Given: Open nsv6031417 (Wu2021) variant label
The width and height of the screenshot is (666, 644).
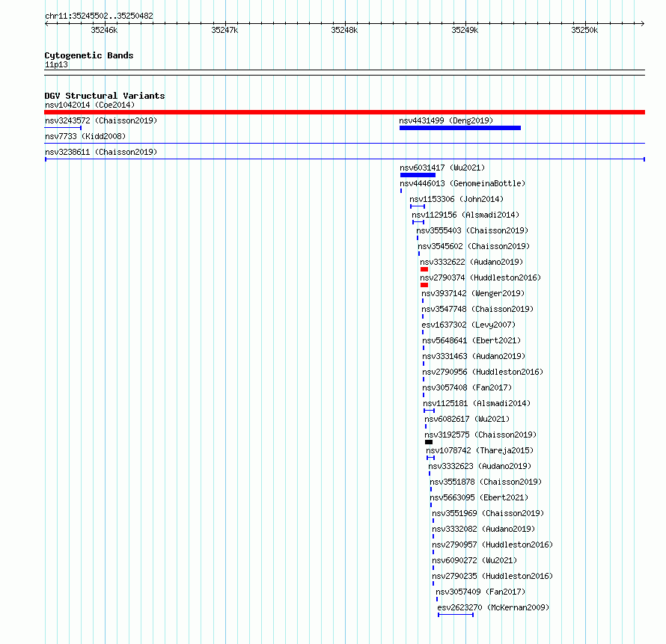Looking at the screenshot, I should [x=442, y=168].
